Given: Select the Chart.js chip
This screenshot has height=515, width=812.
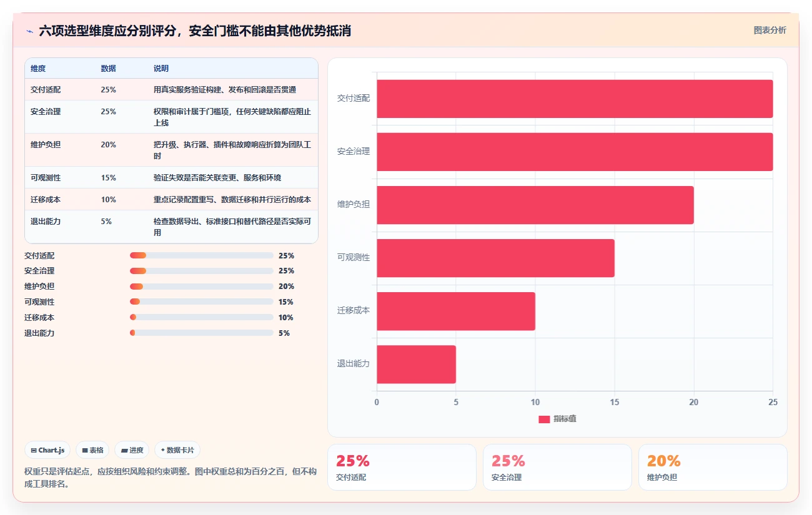Looking at the screenshot, I should (48, 450).
